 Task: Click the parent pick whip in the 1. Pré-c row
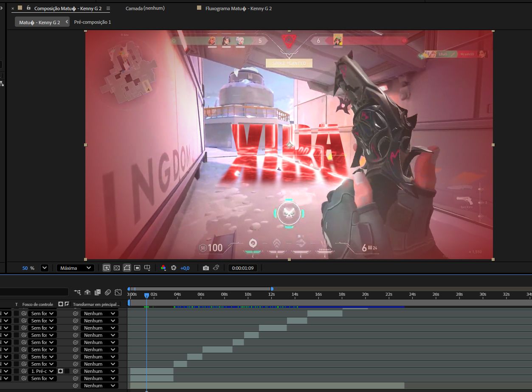coord(76,371)
